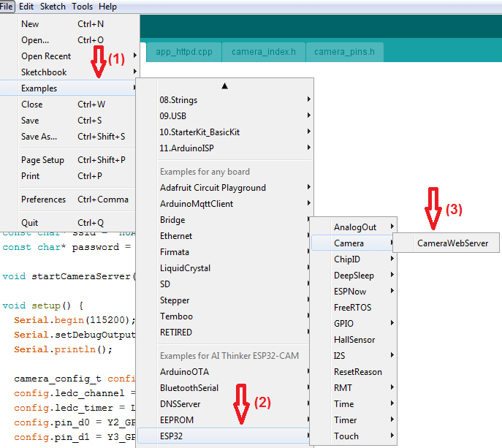Expand the Touch submenu
The width and height of the screenshot is (502, 448).
[x=354, y=436]
